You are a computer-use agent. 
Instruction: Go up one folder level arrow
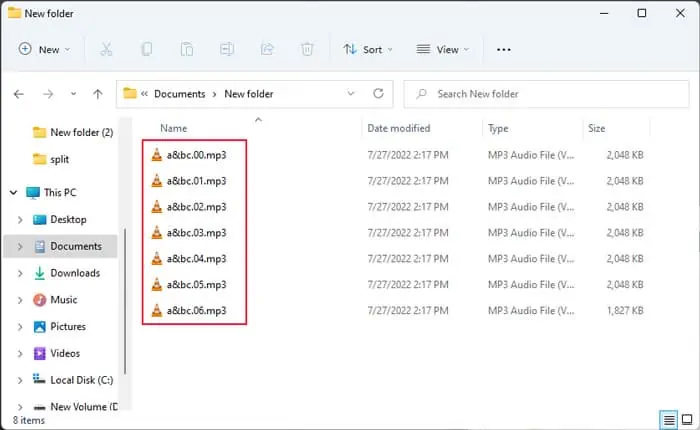[x=98, y=94]
